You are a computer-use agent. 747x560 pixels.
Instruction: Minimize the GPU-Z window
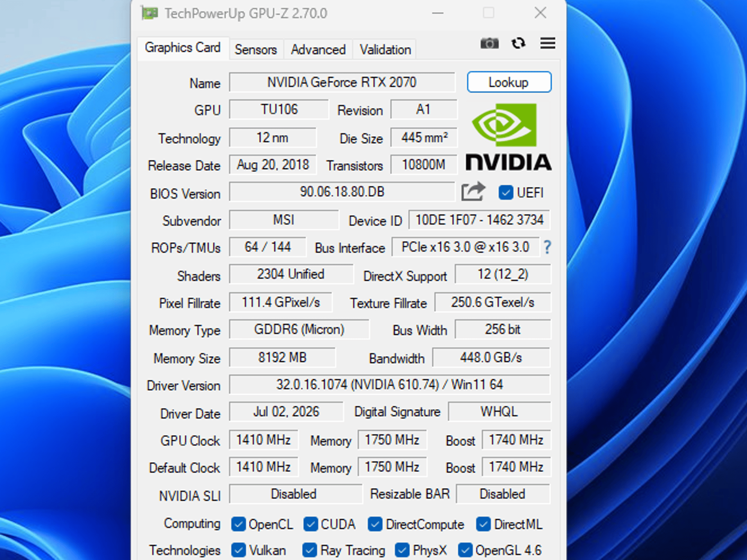438,13
